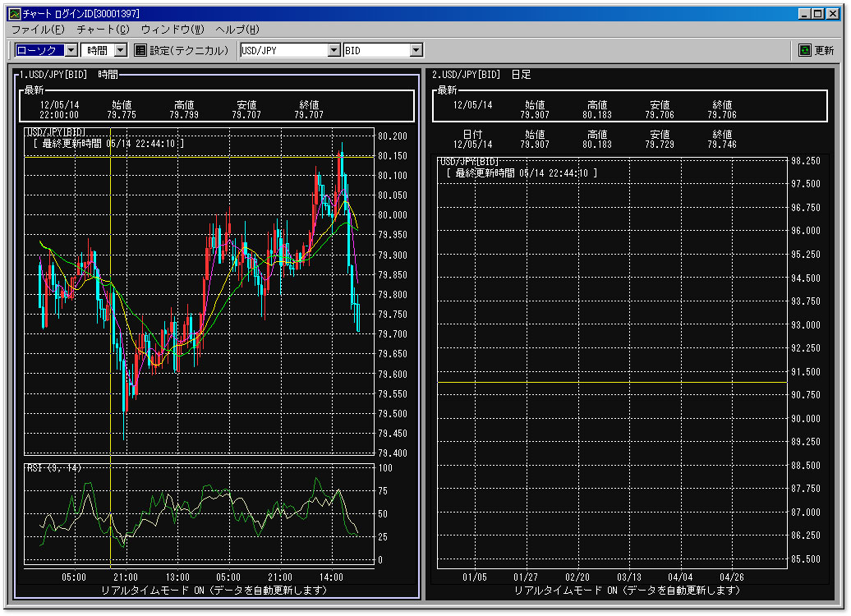Click the hourly 12/05/14 22:00:00 timestamp
Image resolution: width=851 pixels, height=616 pixels.
[x=59, y=110]
